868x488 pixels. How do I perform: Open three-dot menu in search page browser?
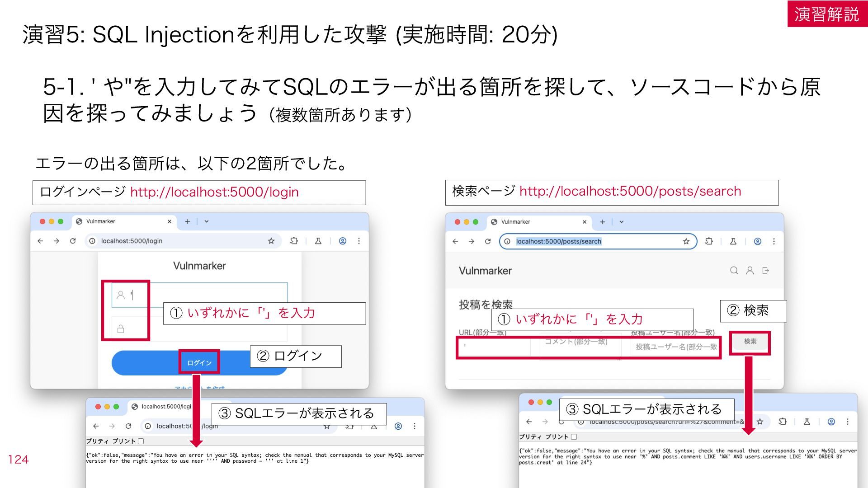point(774,241)
